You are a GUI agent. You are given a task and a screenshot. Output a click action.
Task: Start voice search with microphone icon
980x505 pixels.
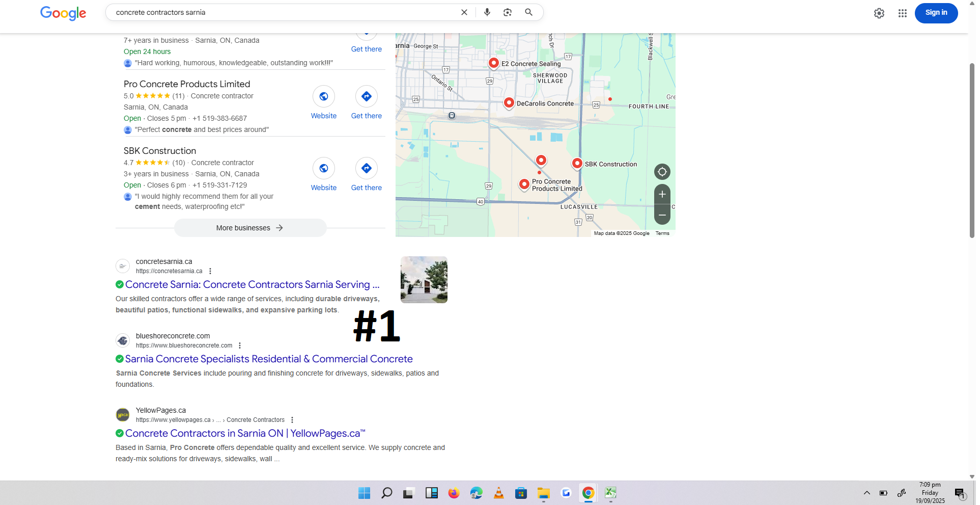click(487, 12)
